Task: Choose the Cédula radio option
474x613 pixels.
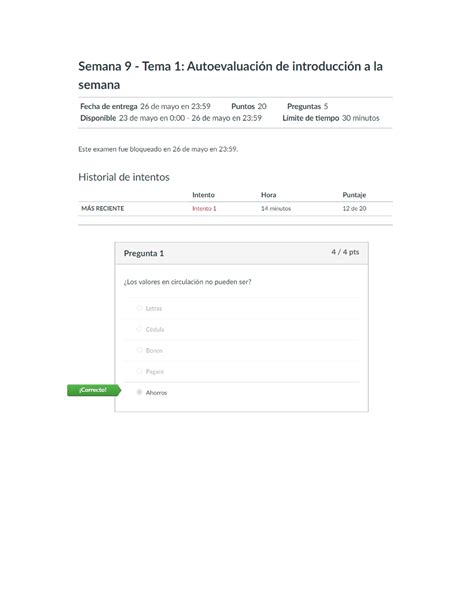Action: [x=139, y=329]
